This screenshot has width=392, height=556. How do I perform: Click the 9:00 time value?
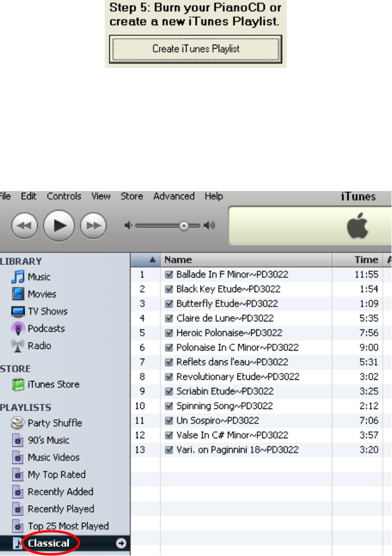pos(369,348)
